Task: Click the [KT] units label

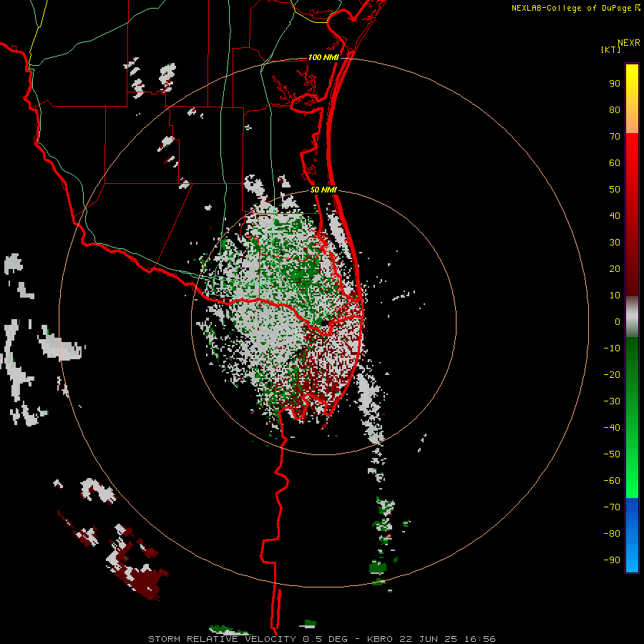Action: (x=611, y=49)
